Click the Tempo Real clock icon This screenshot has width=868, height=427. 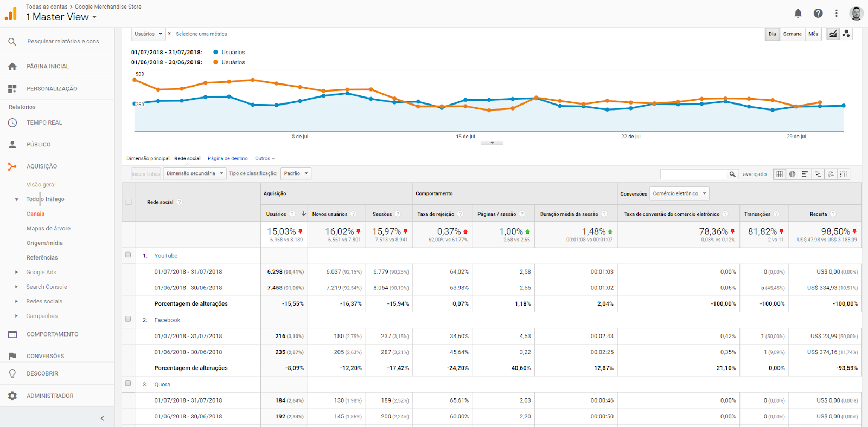[x=12, y=123]
